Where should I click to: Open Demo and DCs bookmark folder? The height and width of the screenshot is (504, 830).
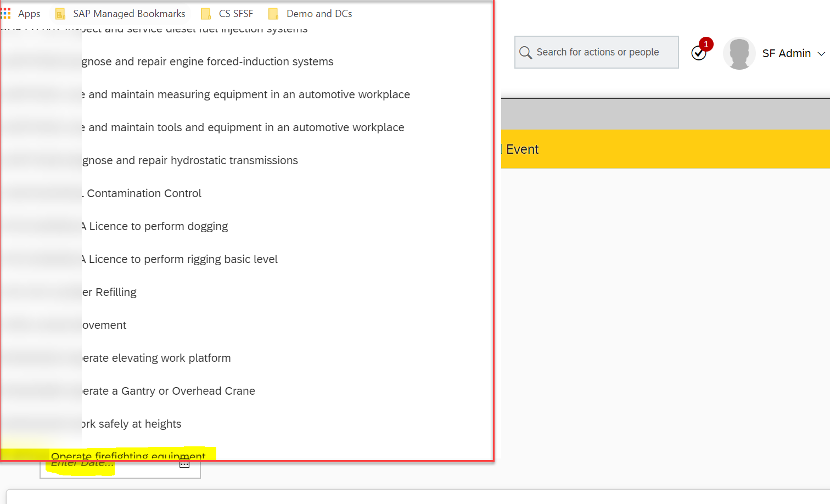(311, 13)
